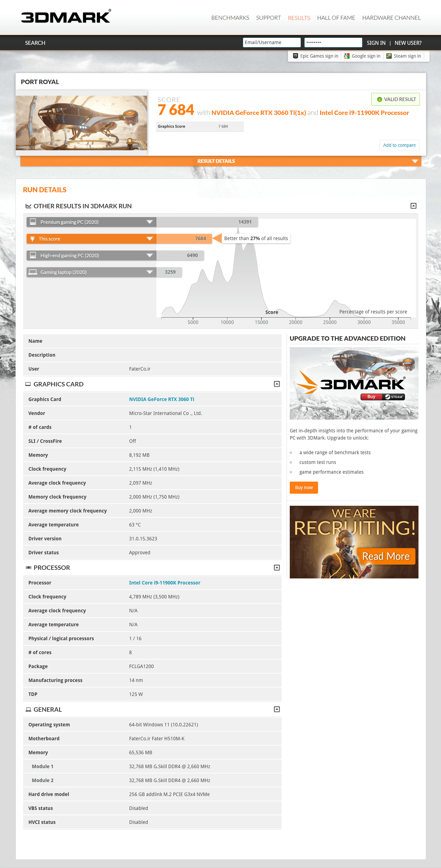
Task: Click the Valid Result badge
Action: (396, 99)
